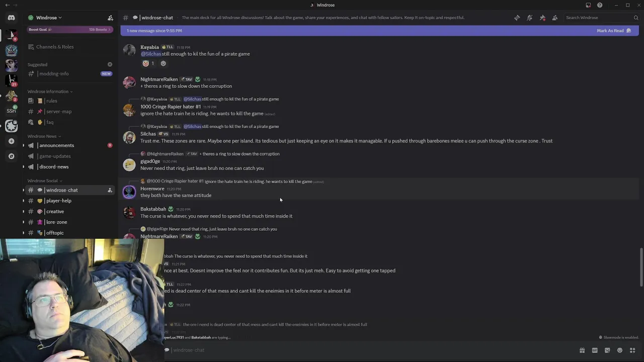
Task: Dismiss the suggested modding-info channel
Action: click(110, 64)
